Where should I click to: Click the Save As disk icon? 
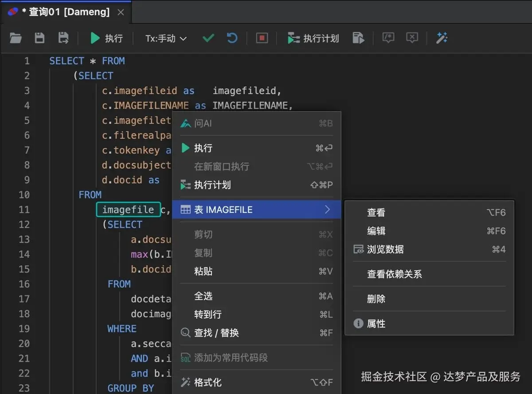pyautogui.click(x=63, y=38)
